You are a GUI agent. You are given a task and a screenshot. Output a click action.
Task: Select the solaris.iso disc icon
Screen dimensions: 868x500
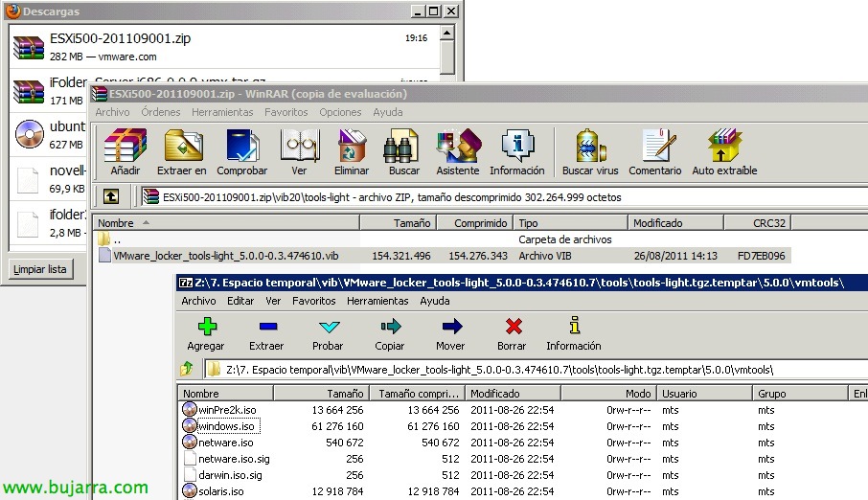coord(190,490)
